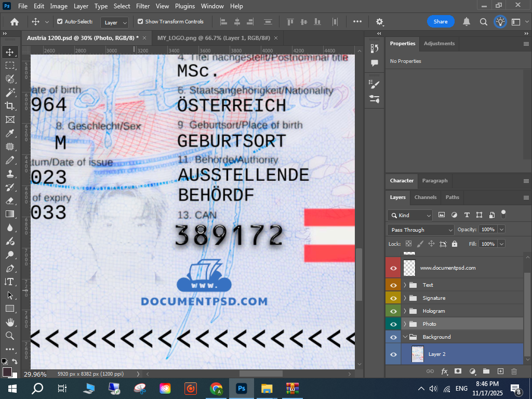
Task: Select the Horizontal Type tool
Action: [10, 282]
